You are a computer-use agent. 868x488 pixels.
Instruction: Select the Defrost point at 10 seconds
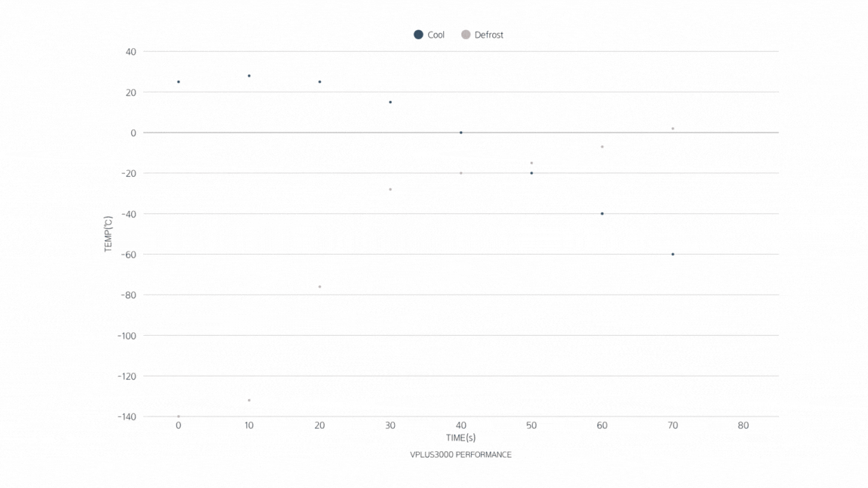[x=249, y=401]
